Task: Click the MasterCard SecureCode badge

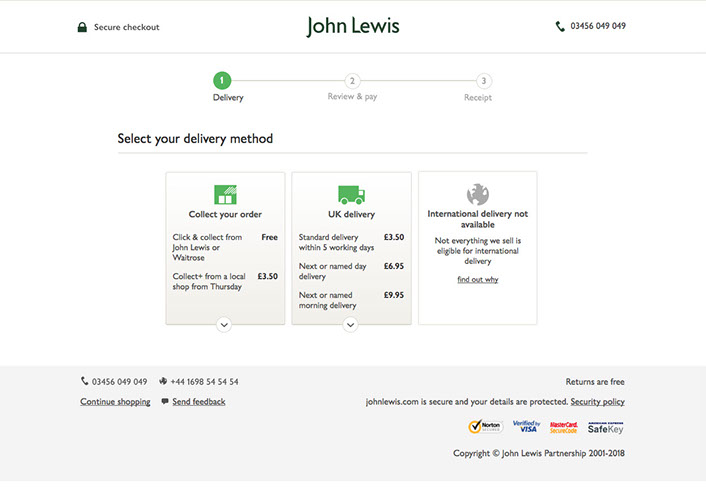Action: [x=564, y=427]
